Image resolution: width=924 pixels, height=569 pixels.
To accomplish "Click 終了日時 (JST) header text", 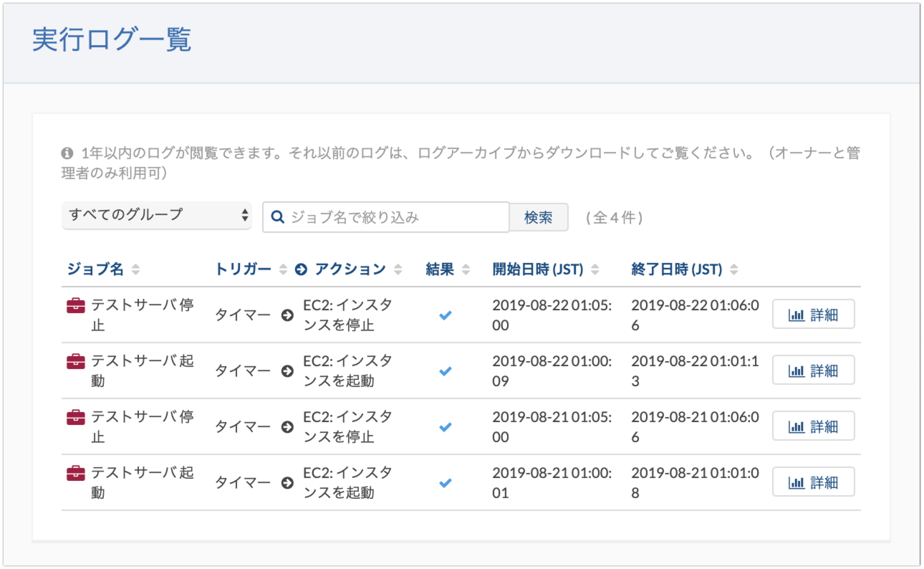I will click(x=677, y=269).
